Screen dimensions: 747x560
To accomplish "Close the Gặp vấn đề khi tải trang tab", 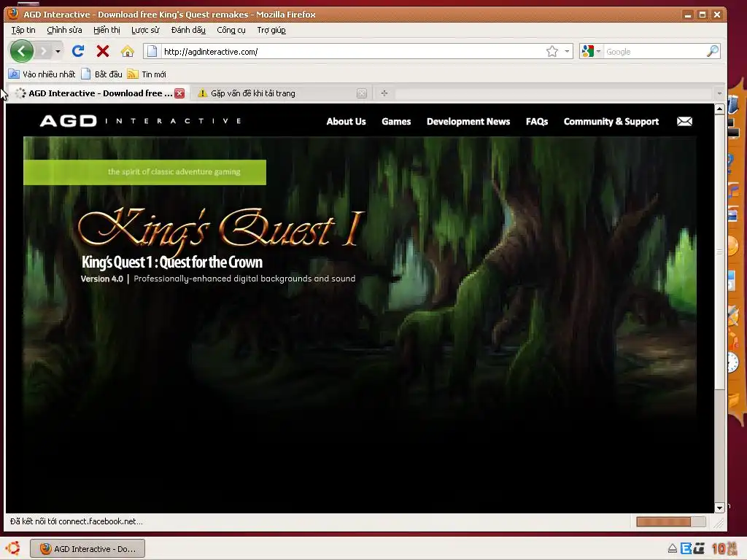I will (362, 93).
